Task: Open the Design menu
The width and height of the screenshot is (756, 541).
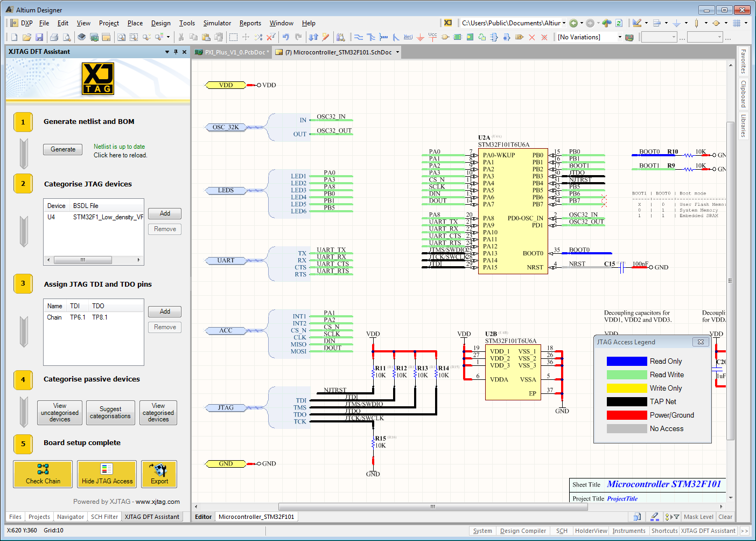Action: point(160,23)
